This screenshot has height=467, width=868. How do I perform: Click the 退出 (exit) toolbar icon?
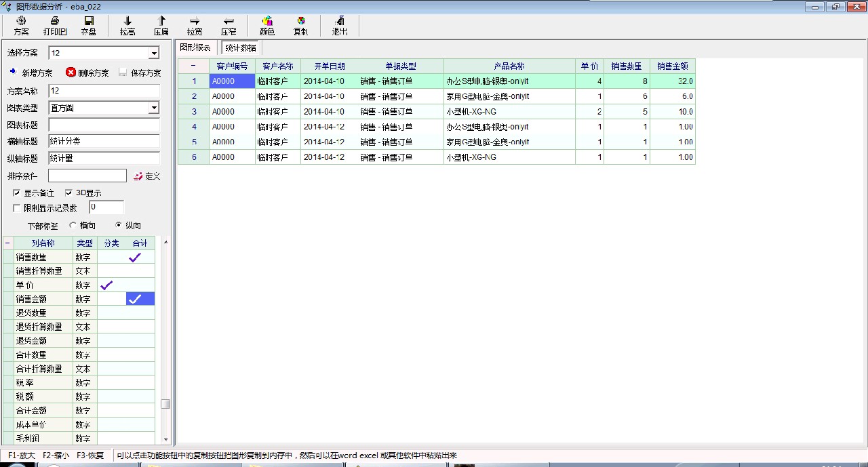340,22
